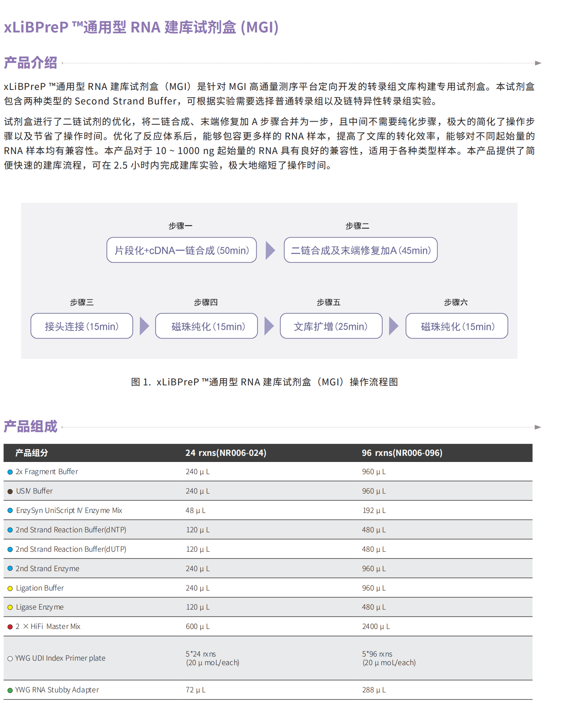Viewport: 588px width, 714px height.
Task: Click the 步骤二 label
Action: (357, 226)
